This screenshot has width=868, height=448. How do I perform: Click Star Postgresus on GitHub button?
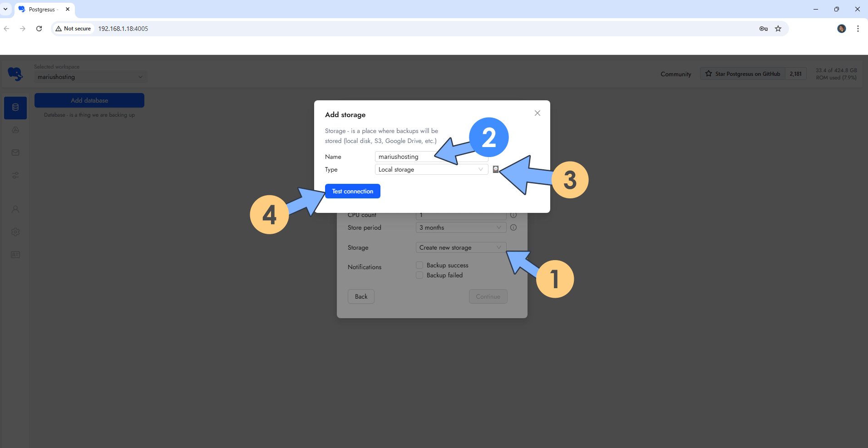tap(743, 74)
